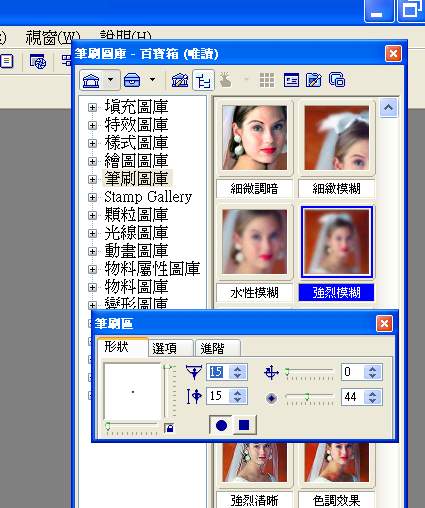The height and width of the screenshot is (508, 425).
Task: Click the grid thumbnails view icon
Action: click(267, 80)
